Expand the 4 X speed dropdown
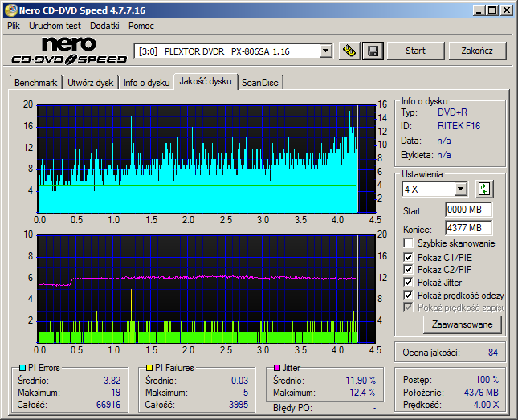This screenshot has height=420, width=518. point(460,189)
